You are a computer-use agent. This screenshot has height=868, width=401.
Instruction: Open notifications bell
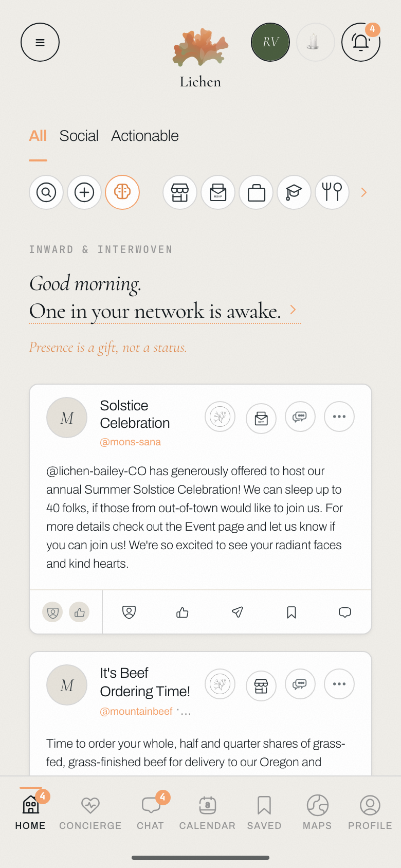pyautogui.click(x=361, y=42)
